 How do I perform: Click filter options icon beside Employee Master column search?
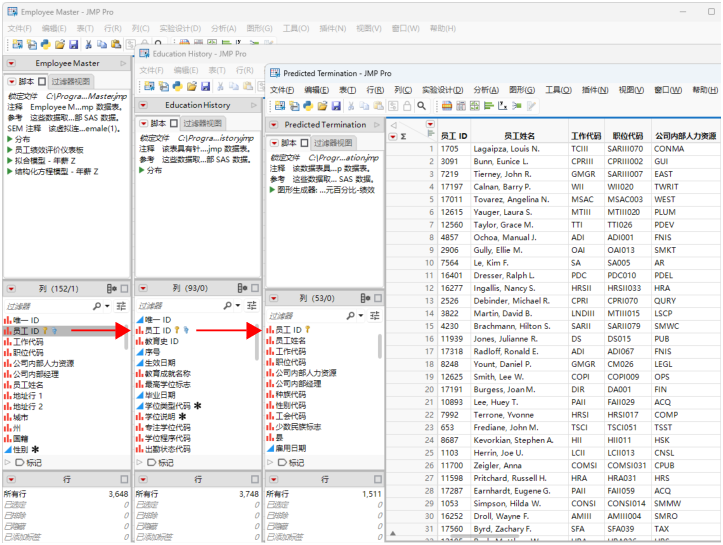pyautogui.click(x=121, y=306)
